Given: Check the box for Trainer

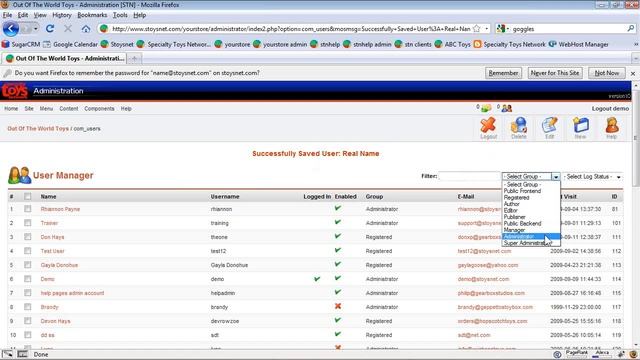Looking at the screenshot, I should (x=27, y=223).
